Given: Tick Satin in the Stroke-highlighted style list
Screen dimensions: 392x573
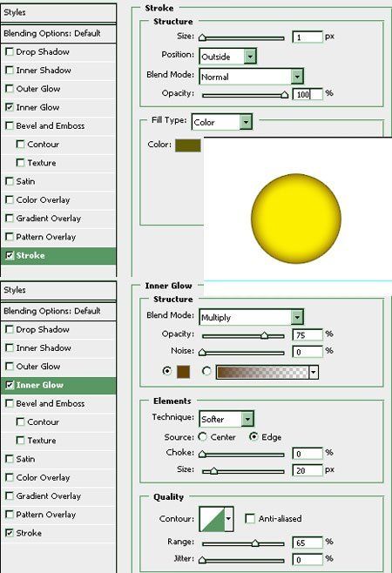Looking at the screenshot, I should point(10,181).
